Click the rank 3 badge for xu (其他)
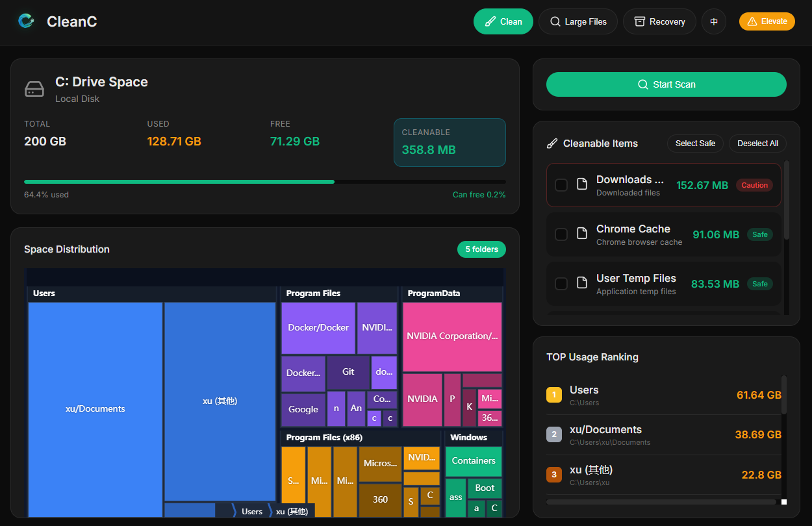This screenshot has height=526, width=812. pos(553,475)
